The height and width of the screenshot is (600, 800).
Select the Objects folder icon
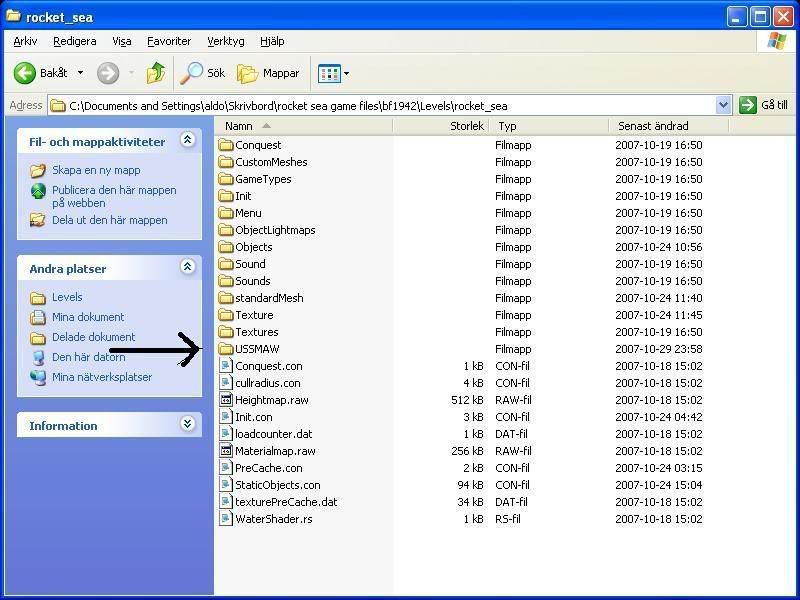tap(226, 247)
